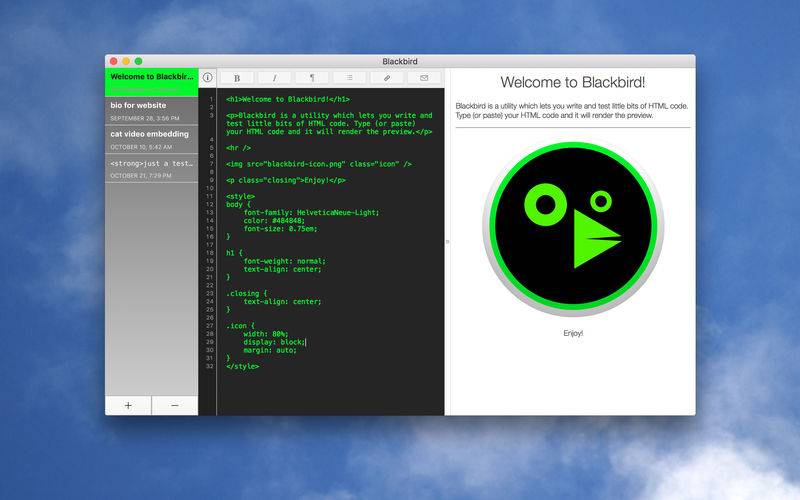800x500 pixels.
Task: Click the '<h1>Welcome to Blackbird!</h1>' code line
Action: tap(288, 99)
